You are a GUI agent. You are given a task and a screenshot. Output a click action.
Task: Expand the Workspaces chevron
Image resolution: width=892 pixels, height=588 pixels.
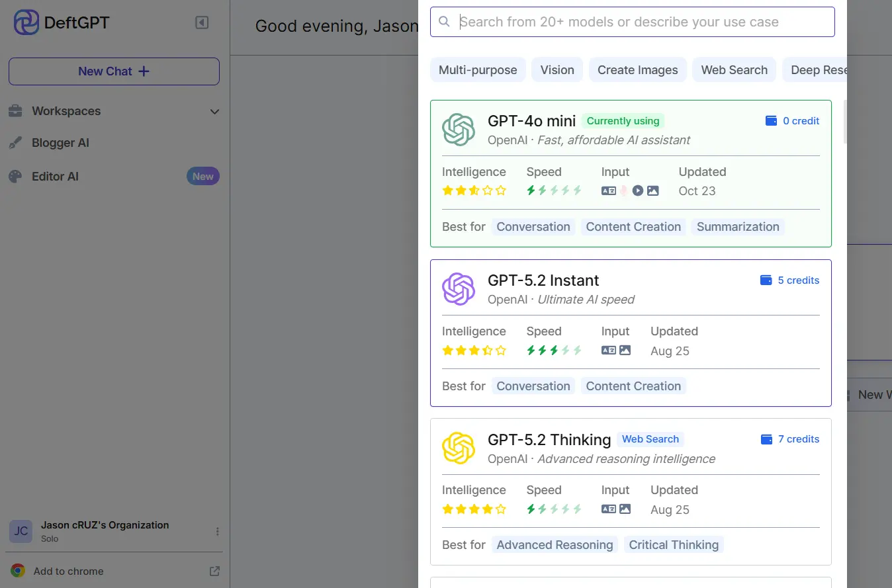coord(214,112)
